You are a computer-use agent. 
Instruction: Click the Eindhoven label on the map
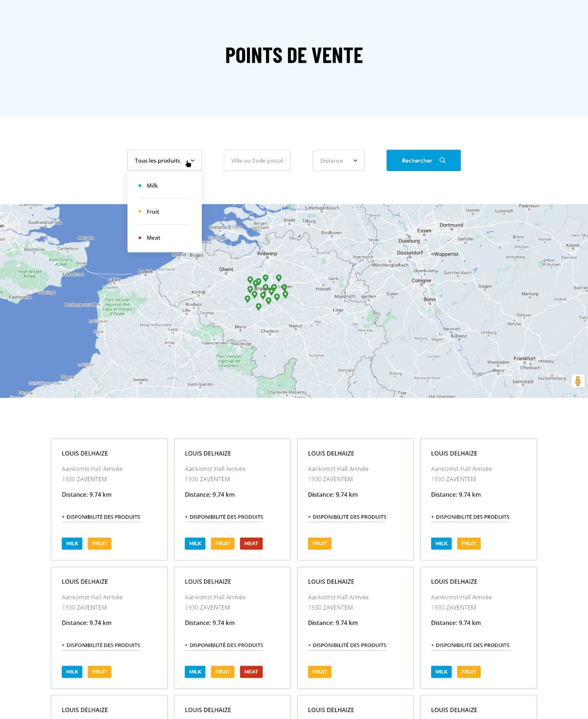332,233
